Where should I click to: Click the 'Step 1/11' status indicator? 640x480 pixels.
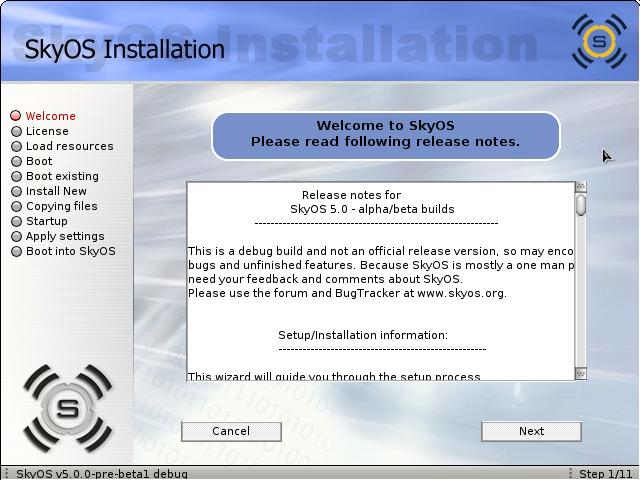point(605,474)
